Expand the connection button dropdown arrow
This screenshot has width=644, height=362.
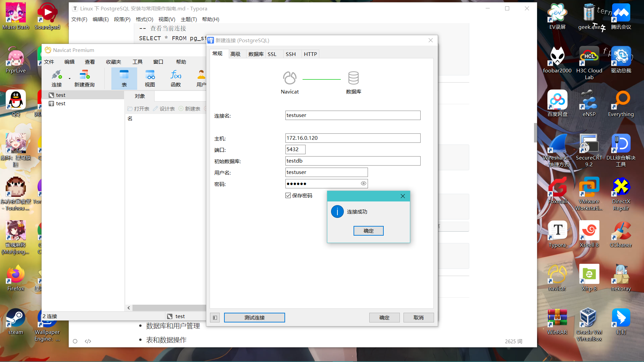(69, 79)
